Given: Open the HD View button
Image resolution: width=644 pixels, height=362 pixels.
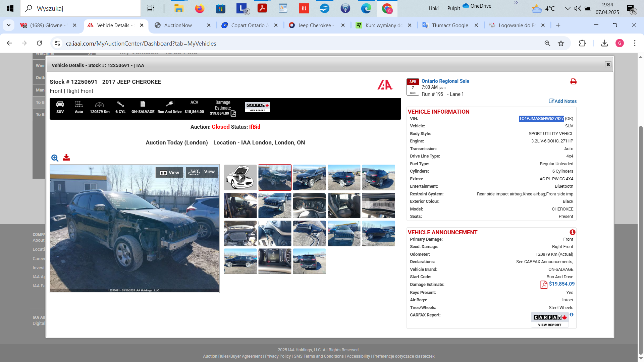Looking at the screenshot, I should tap(169, 173).
